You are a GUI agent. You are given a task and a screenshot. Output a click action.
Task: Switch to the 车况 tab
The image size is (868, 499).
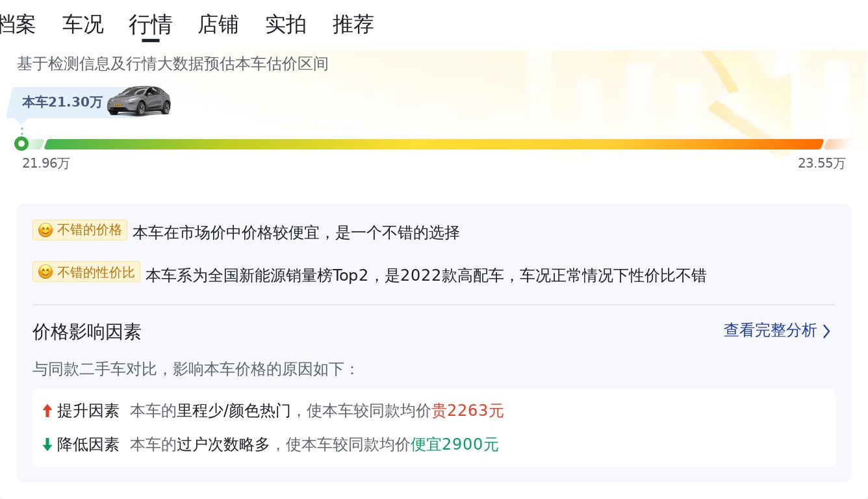pyautogui.click(x=83, y=25)
